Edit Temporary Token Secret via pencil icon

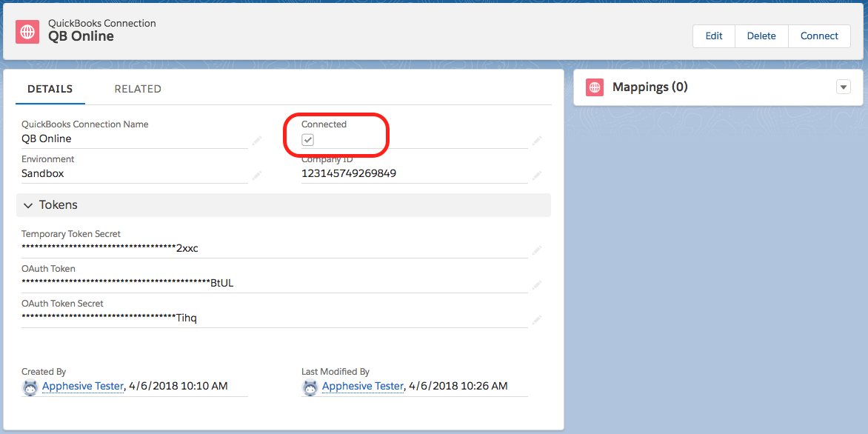536,249
